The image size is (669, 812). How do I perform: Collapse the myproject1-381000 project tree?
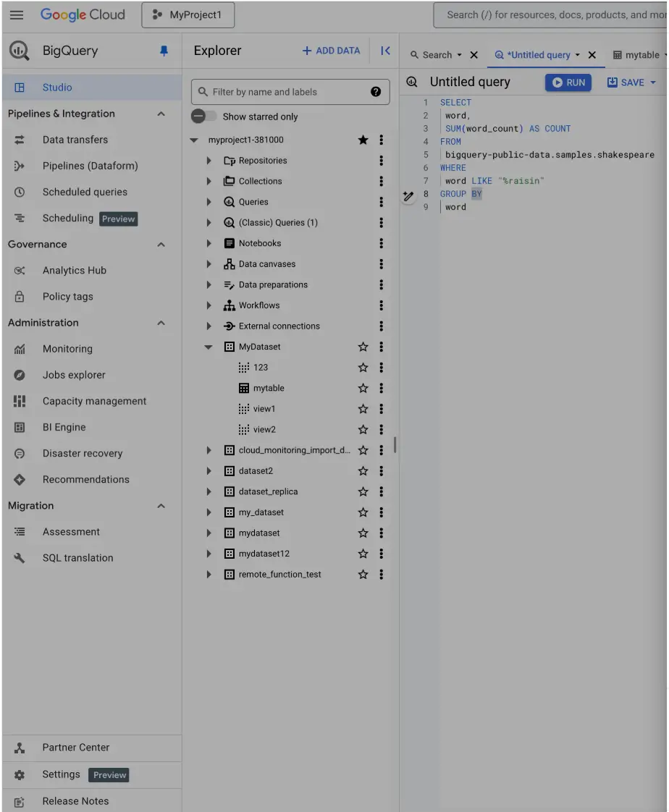point(194,140)
